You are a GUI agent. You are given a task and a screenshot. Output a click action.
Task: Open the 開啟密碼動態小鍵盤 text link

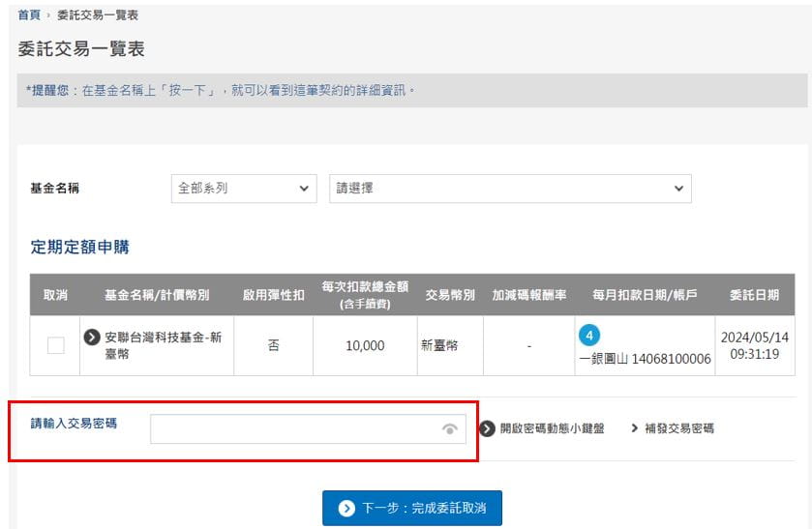[x=552, y=428]
